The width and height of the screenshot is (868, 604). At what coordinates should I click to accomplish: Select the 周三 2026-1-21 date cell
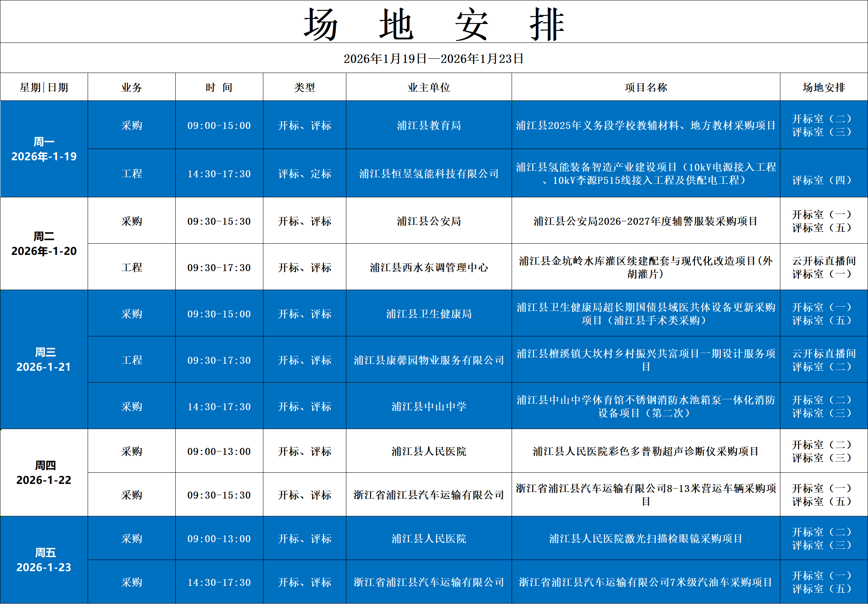[x=44, y=360]
